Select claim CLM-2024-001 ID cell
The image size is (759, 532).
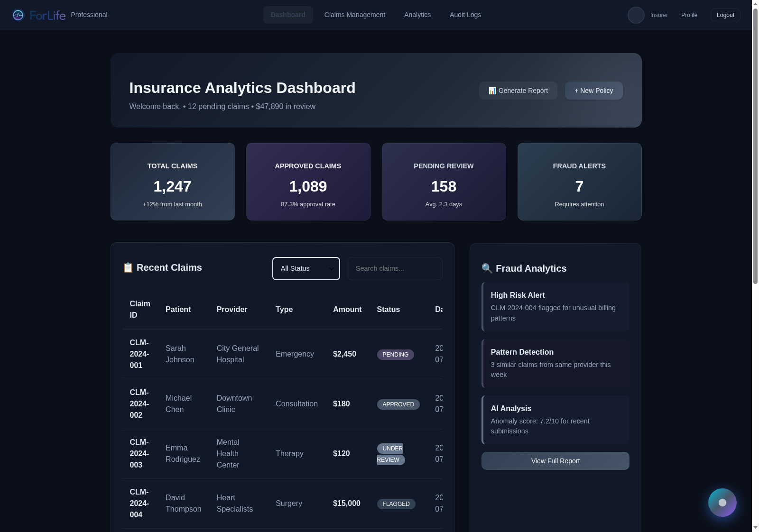pyautogui.click(x=139, y=354)
